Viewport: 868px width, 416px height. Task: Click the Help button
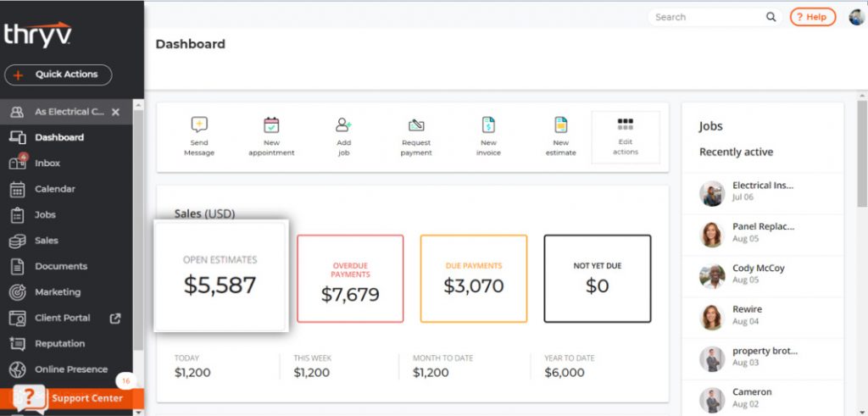[x=812, y=17]
